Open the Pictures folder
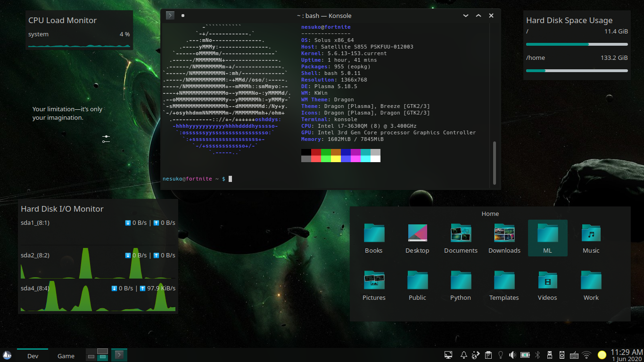644x362 pixels. 374,286
